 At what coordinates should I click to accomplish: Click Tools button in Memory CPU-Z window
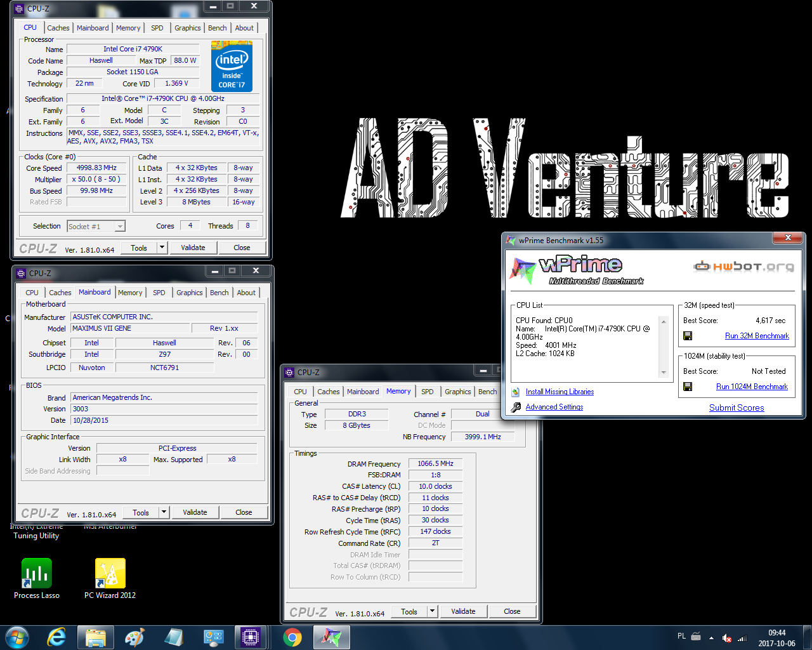[x=409, y=611]
